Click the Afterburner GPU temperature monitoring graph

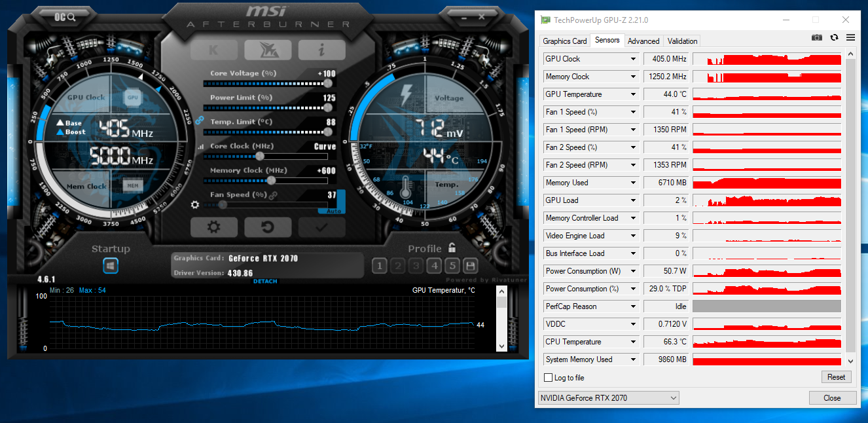coord(262,322)
